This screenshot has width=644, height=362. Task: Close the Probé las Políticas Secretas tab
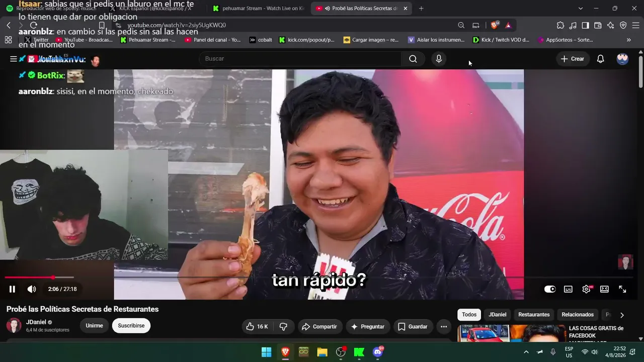coord(405,8)
